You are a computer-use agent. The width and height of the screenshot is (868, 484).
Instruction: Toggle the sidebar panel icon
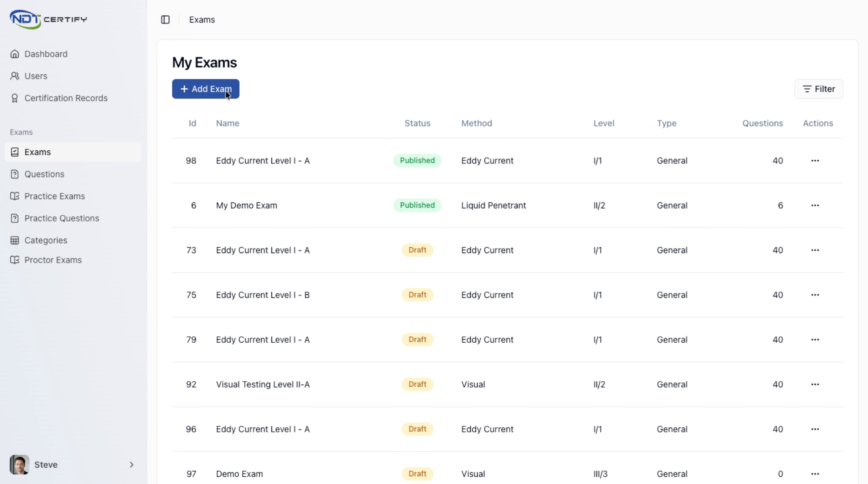[x=165, y=19]
